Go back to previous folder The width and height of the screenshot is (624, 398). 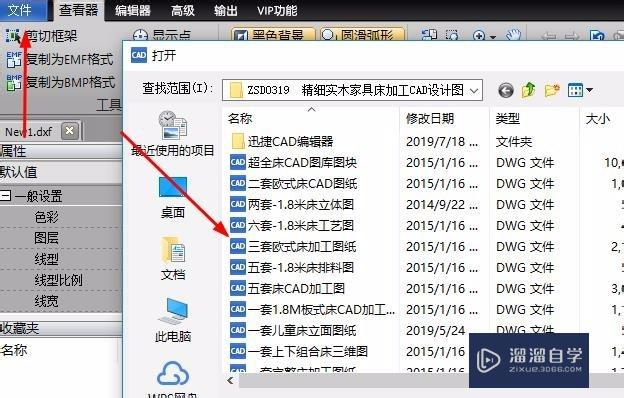[x=505, y=90]
